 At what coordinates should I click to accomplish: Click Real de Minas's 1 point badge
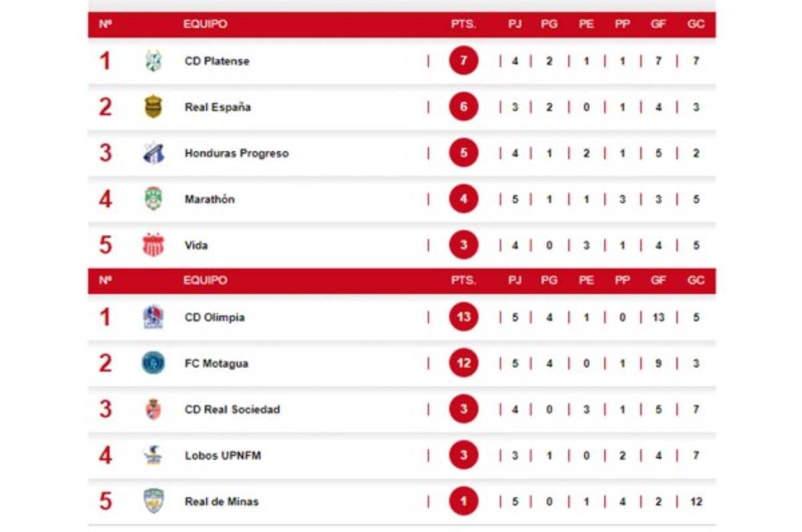click(464, 501)
